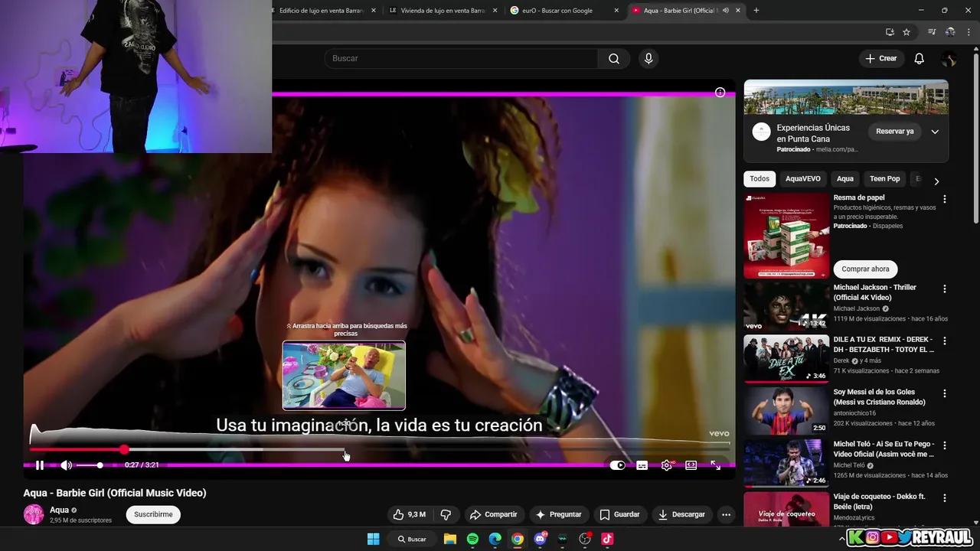
Task: Open Soy Messi el de los Goles title
Action: pyautogui.click(x=879, y=397)
